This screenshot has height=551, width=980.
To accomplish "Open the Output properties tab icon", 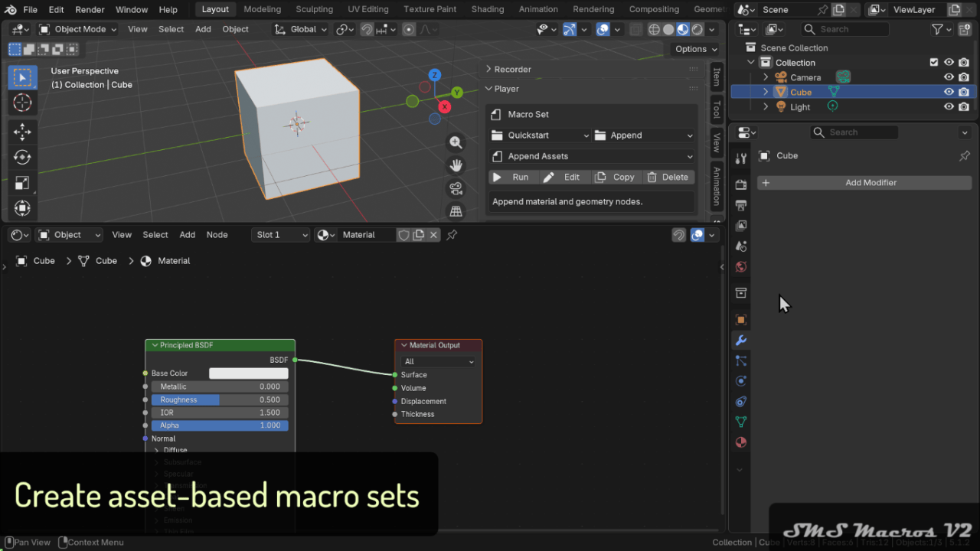I will click(x=741, y=205).
